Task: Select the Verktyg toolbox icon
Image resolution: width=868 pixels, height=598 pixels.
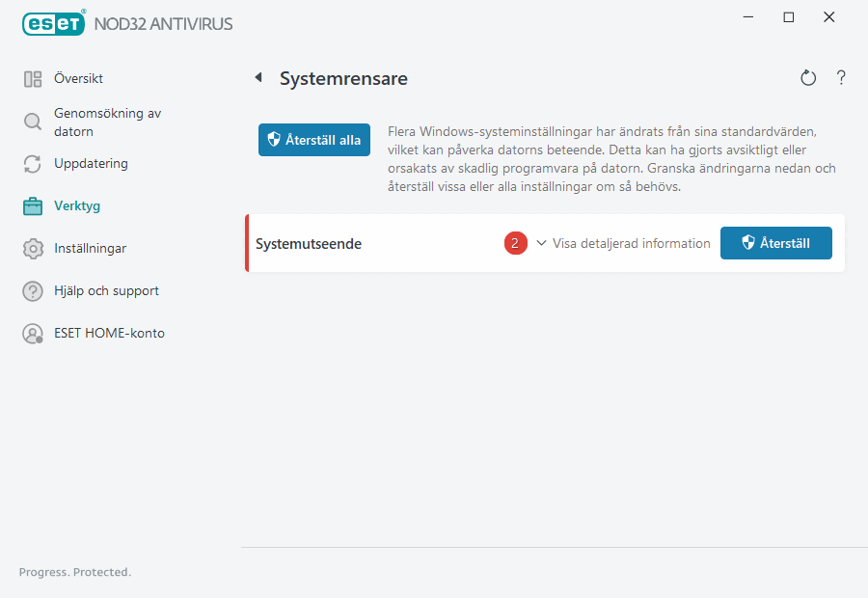Action: coord(33,205)
